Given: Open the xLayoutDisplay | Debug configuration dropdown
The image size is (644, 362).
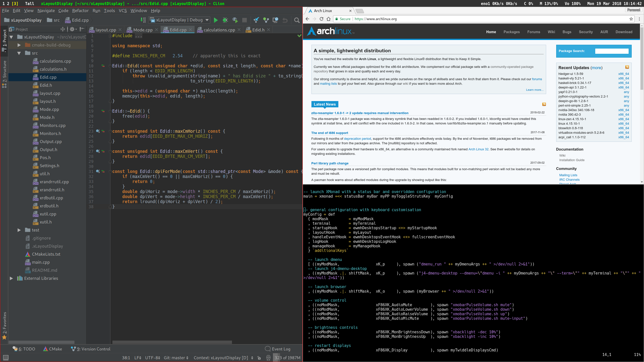Looking at the screenshot, I should [x=179, y=20].
